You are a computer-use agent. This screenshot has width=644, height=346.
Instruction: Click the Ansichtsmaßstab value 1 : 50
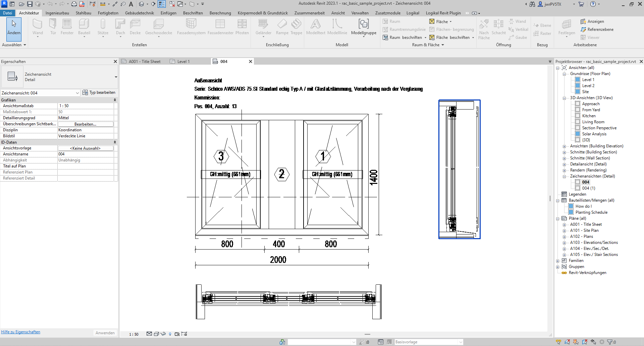point(85,106)
